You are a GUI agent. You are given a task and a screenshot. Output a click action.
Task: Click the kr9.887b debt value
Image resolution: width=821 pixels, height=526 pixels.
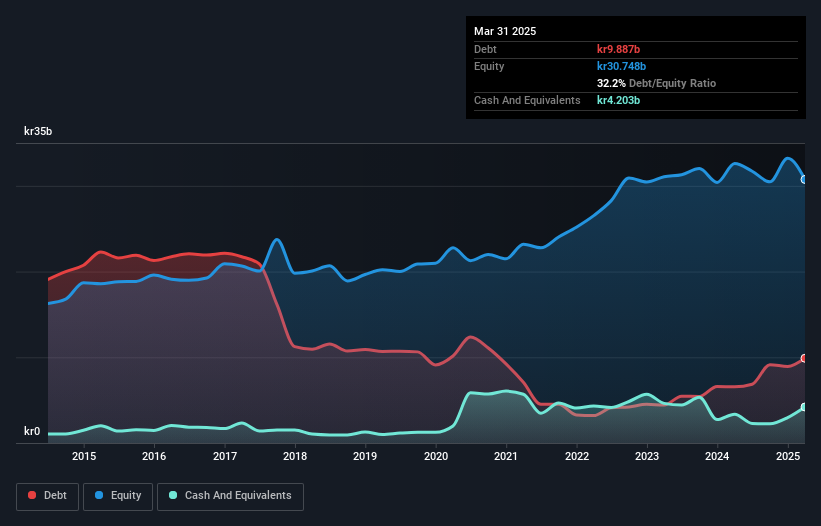pos(618,49)
